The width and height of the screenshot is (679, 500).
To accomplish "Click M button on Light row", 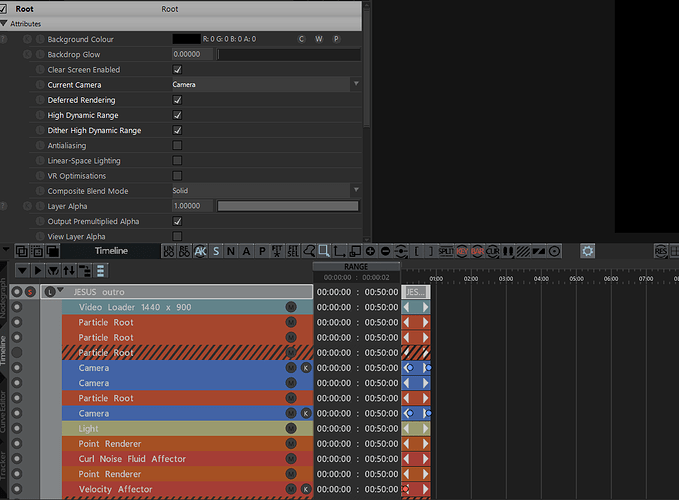I will pos(291,428).
